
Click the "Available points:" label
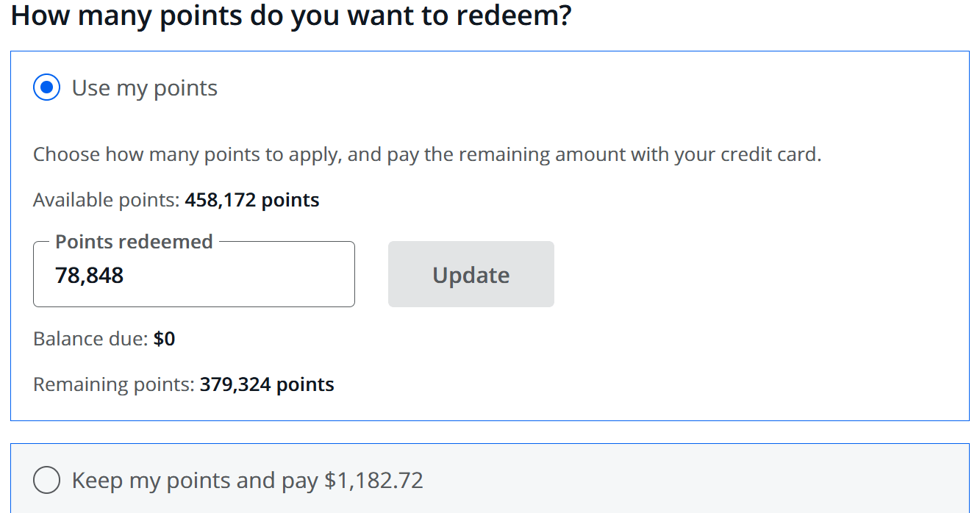pyautogui.click(x=106, y=200)
